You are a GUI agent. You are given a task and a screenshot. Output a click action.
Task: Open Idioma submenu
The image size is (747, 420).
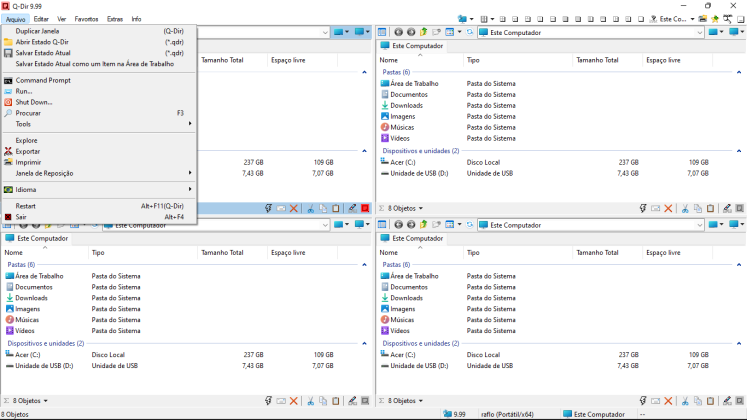(100, 190)
